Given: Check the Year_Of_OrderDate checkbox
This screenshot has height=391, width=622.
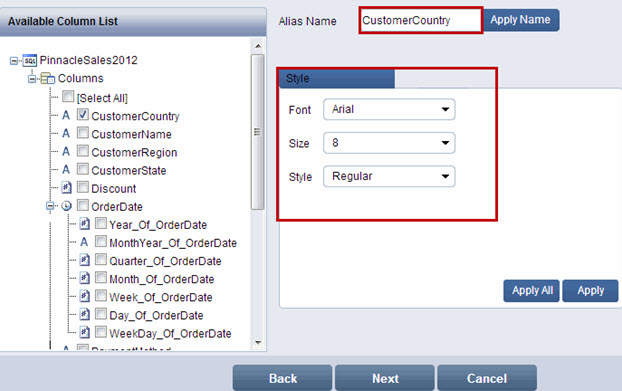Looking at the screenshot, I should 101,223.
